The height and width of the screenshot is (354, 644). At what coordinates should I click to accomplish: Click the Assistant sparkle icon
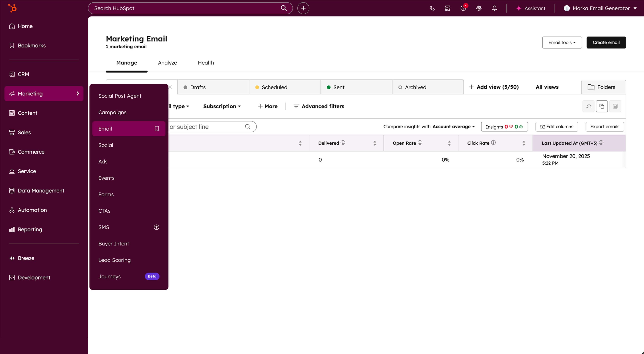[519, 8]
